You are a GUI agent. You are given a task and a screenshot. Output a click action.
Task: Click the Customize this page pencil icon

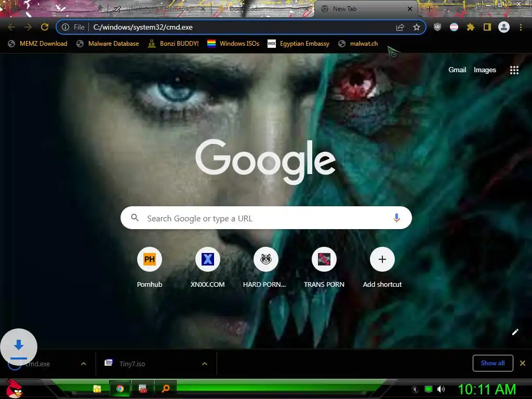pos(515,332)
